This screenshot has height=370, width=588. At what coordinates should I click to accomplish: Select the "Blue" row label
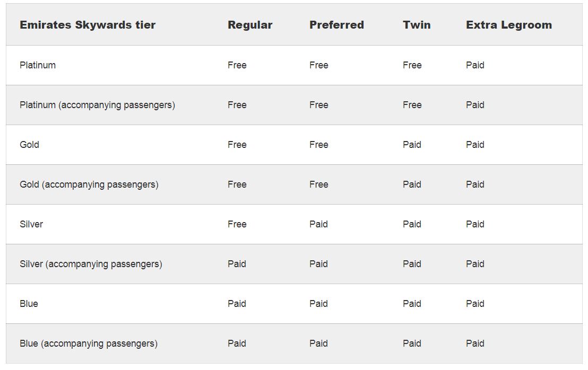click(x=29, y=304)
